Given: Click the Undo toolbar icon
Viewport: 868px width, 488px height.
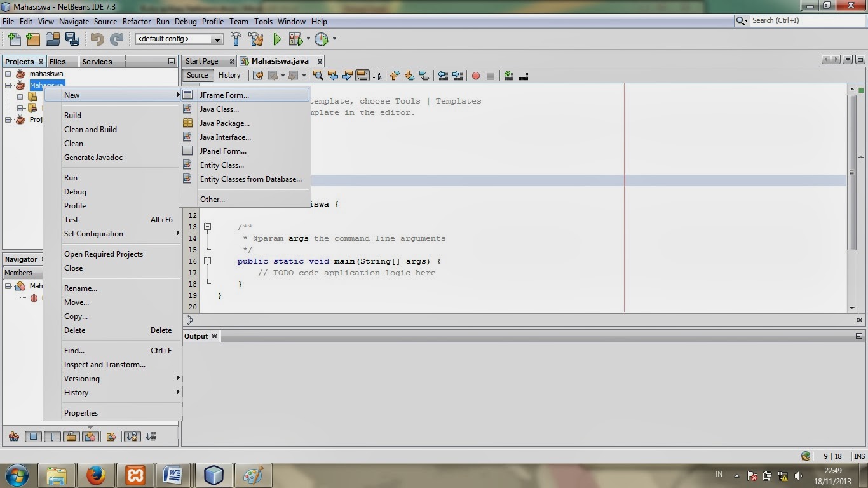Looking at the screenshot, I should point(98,39).
